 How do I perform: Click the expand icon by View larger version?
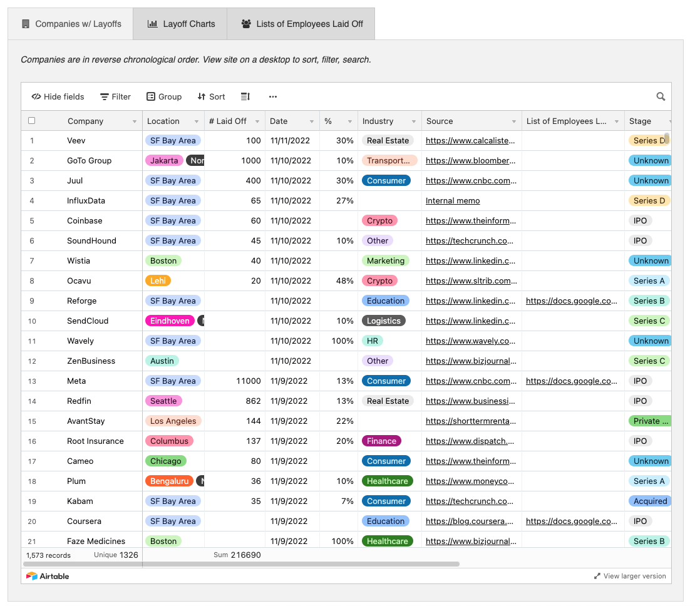click(x=597, y=576)
